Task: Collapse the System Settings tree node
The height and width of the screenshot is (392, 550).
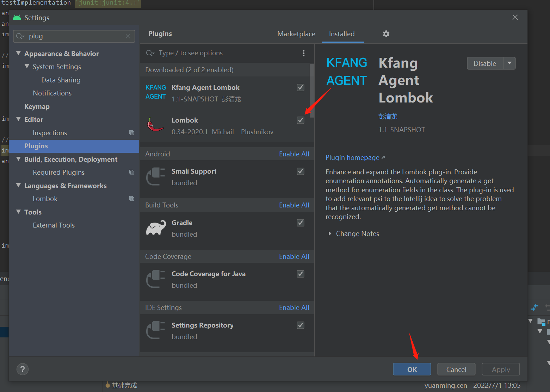Action: pyautogui.click(x=27, y=66)
